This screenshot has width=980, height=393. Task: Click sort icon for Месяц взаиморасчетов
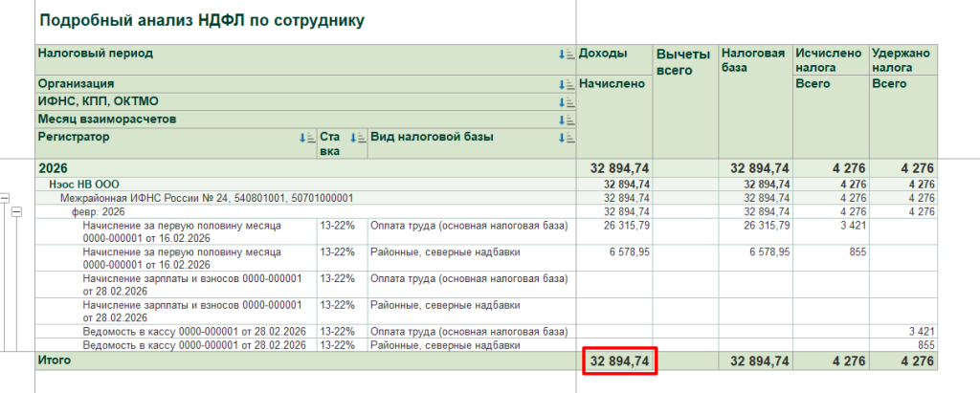click(x=565, y=120)
